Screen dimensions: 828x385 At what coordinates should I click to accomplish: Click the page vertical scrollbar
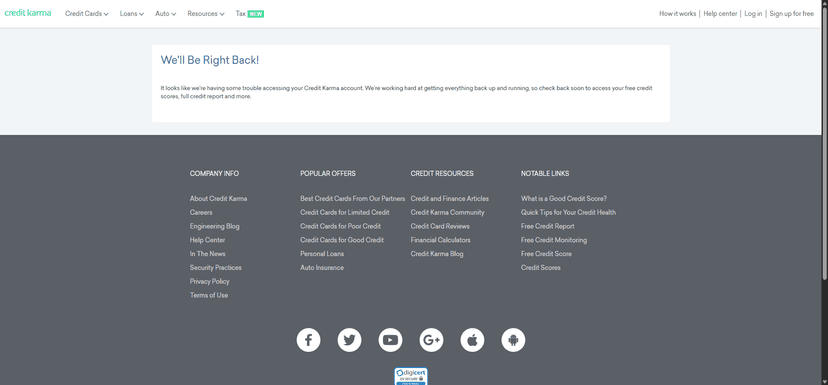825,143
